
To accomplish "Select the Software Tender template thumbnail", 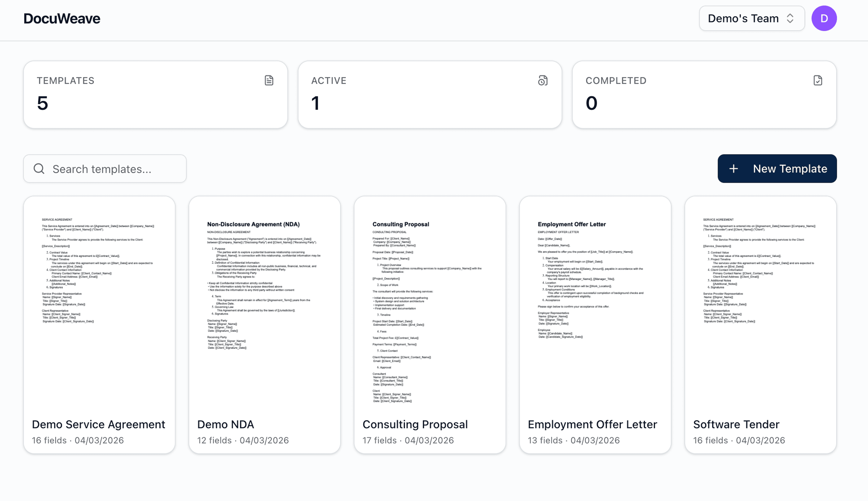I will pos(761,325).
